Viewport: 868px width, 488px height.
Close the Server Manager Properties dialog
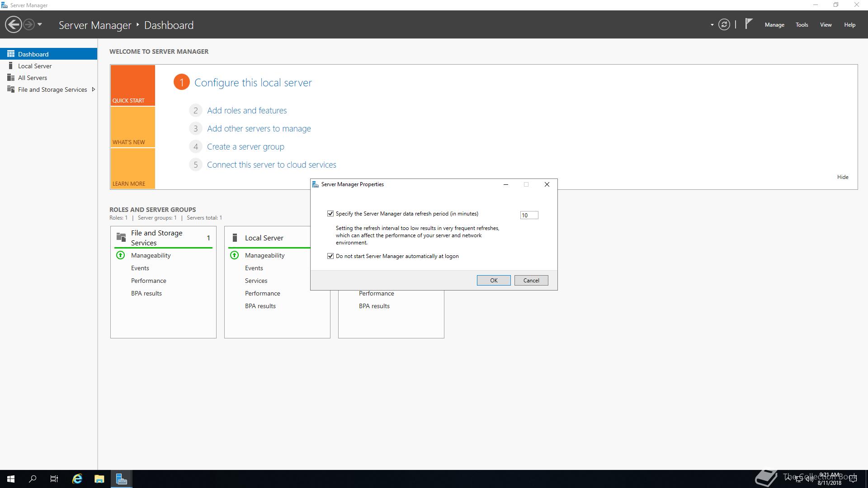(x=547, y=184)
